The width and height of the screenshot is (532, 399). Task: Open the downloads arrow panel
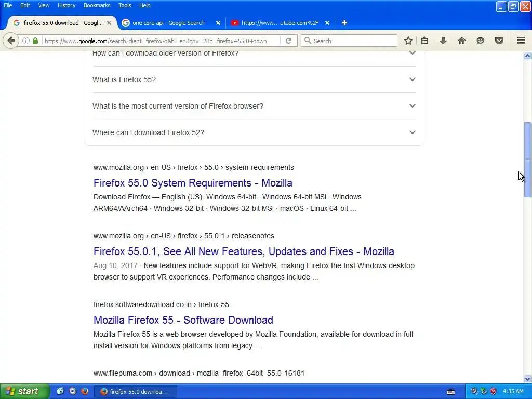coord(443,41)
